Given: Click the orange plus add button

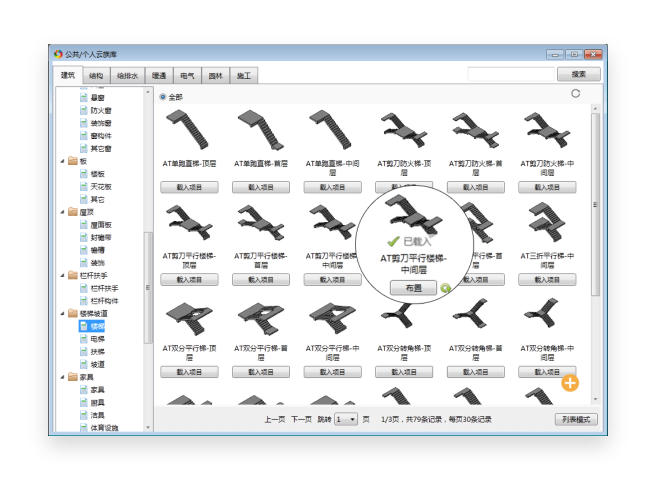Looking at the screenshot, I should pos(570,383).
